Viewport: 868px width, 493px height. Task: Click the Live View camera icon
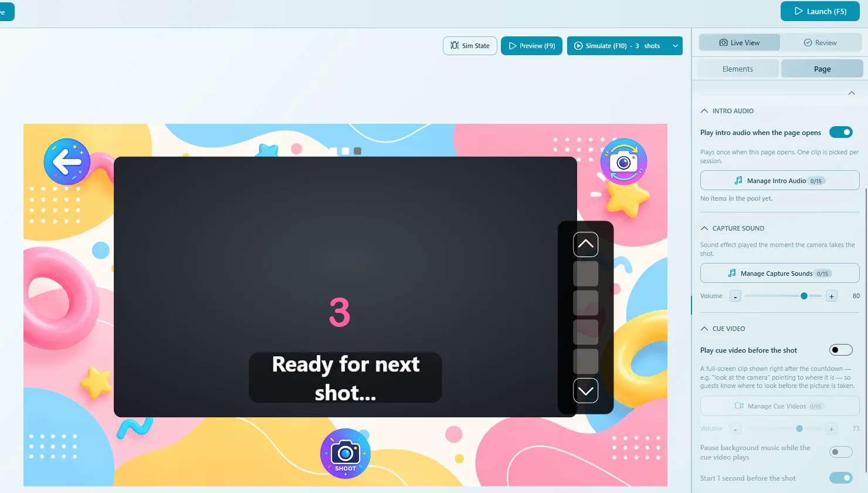pos(724,42)
